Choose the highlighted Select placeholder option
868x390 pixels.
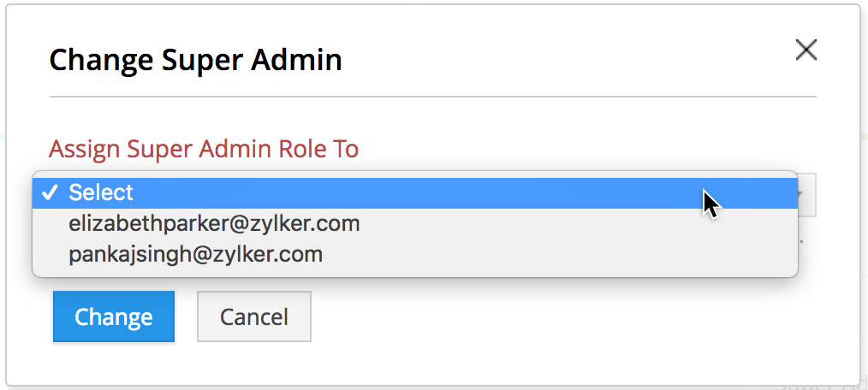[x=415, y=192]
